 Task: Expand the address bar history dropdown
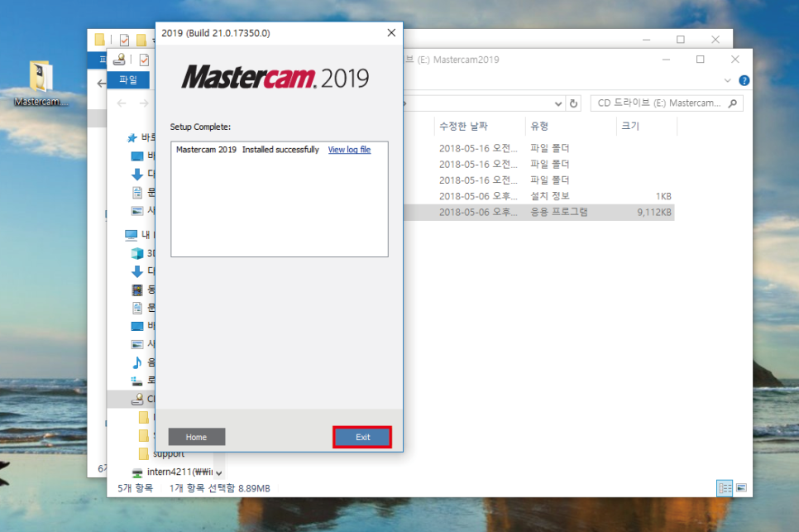click(x=558, y=103)
